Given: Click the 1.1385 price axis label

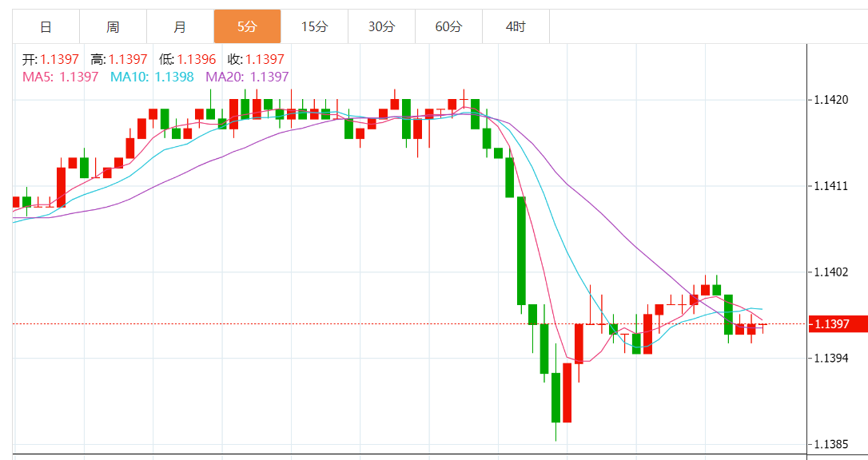Looking at the screenshot, I should click(830, 444).
